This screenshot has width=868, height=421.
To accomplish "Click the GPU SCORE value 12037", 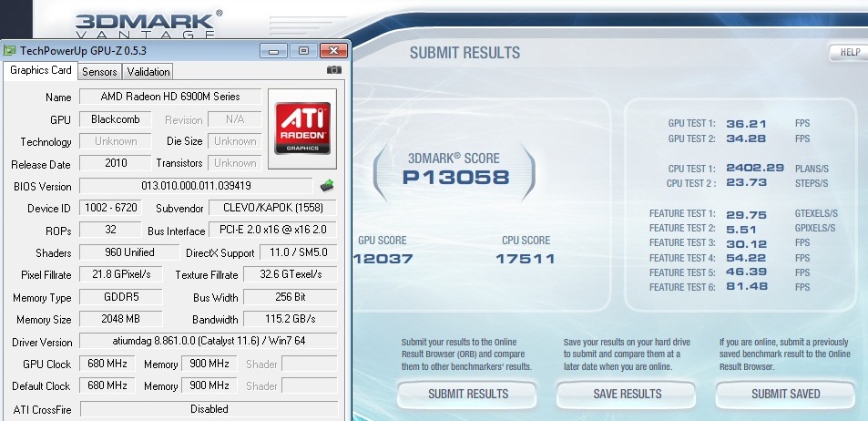I will 383,259.
